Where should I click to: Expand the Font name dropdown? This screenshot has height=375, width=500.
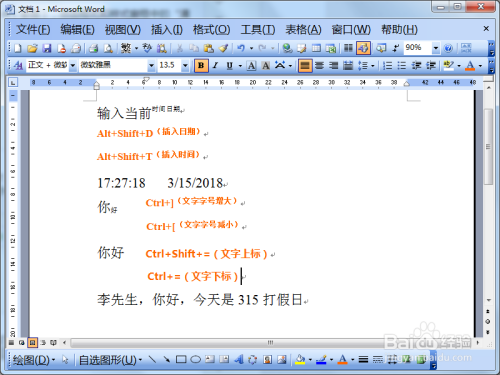151,65
